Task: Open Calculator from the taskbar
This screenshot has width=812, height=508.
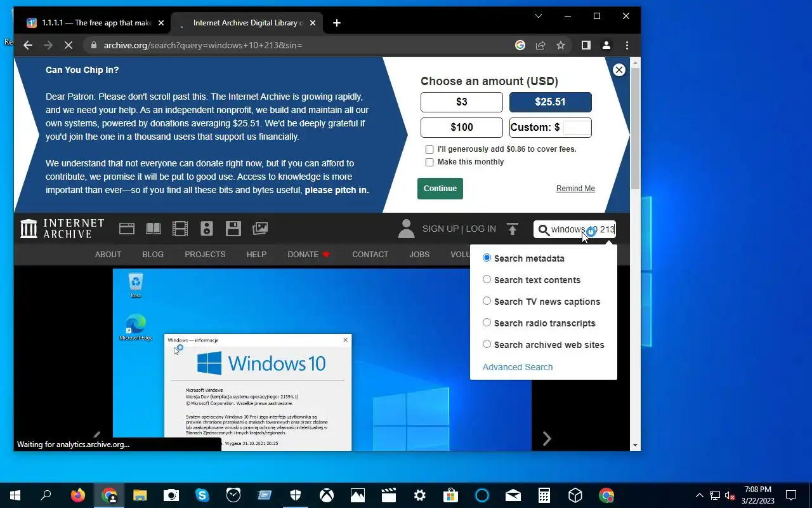Action: pyautogui.click(x=544, y=495)
